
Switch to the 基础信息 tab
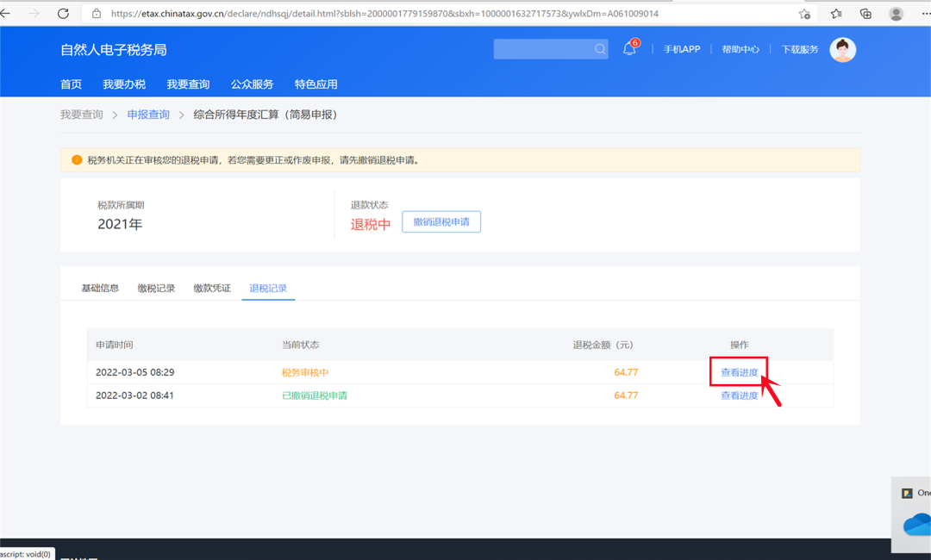[100, 289]
